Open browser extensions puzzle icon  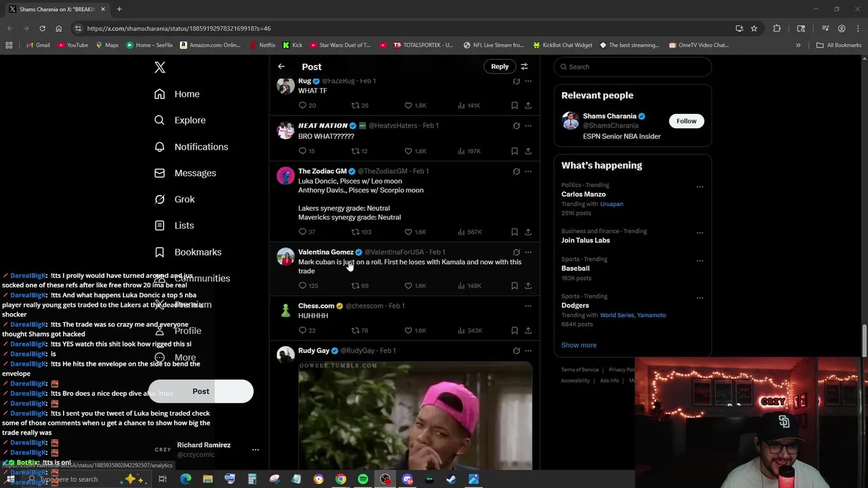[777, 28]
